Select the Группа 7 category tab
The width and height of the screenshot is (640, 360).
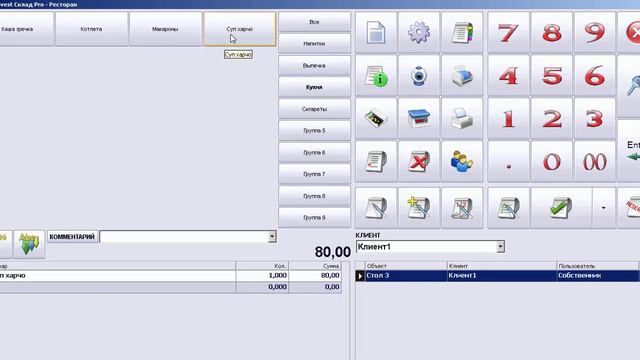tap(314, 174)
